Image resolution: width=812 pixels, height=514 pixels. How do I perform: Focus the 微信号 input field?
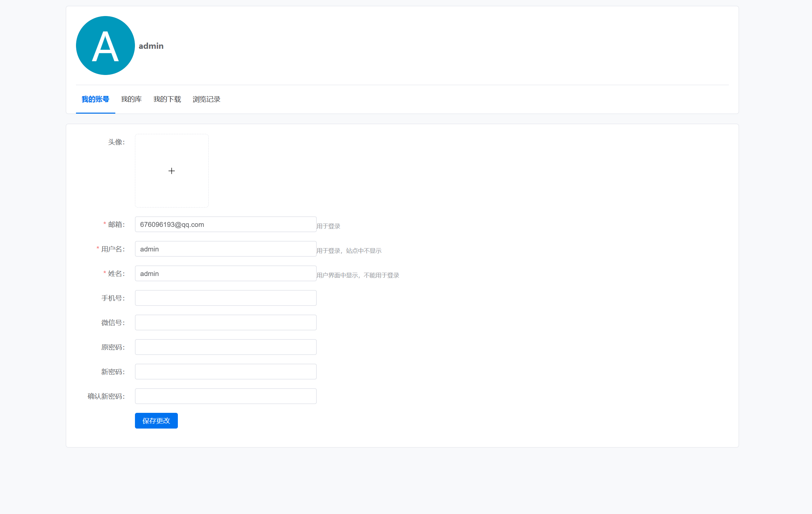(x=226, y=323)
